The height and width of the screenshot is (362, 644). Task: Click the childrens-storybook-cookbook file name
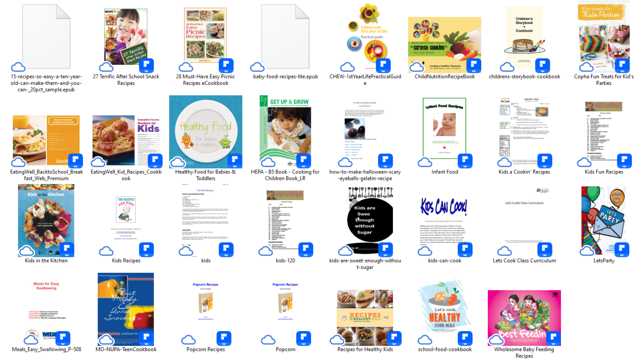524,76
